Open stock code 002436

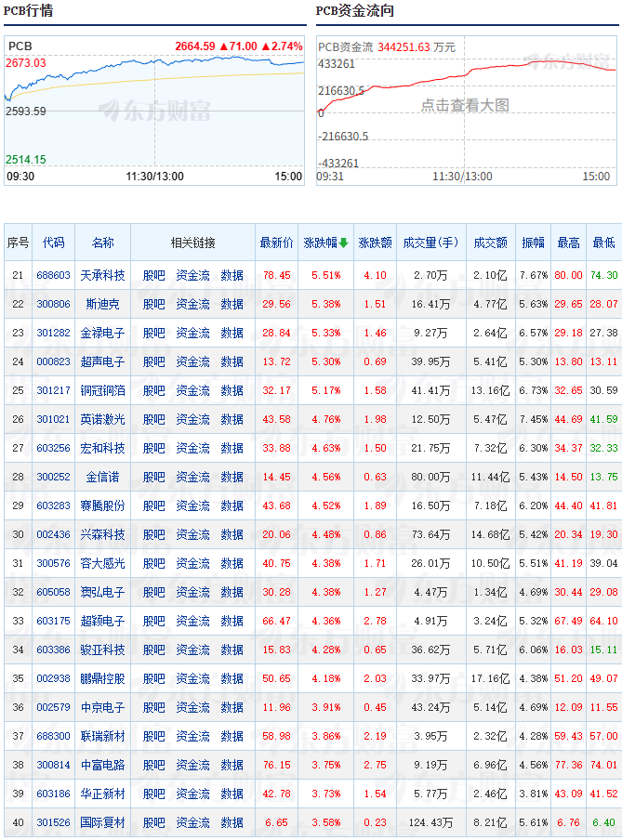click(x=54, y=534)
